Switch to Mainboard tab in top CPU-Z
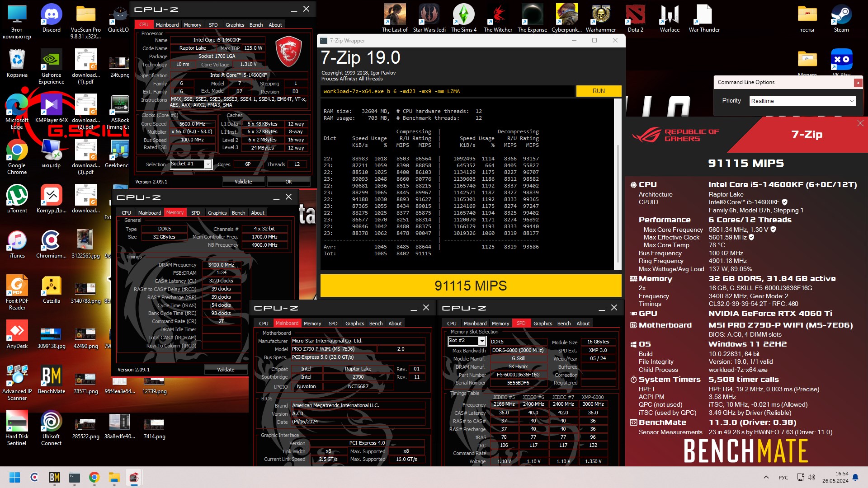 point(167,25)
